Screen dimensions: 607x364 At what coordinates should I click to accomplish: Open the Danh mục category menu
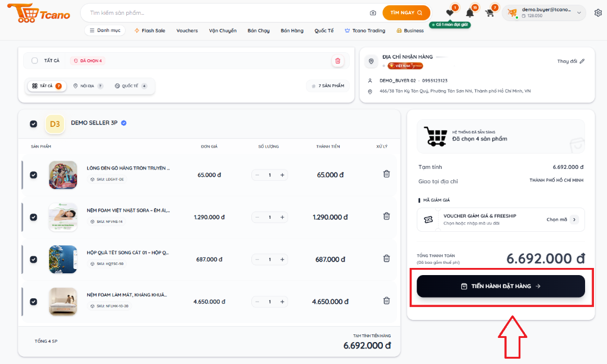click(105, 30)
